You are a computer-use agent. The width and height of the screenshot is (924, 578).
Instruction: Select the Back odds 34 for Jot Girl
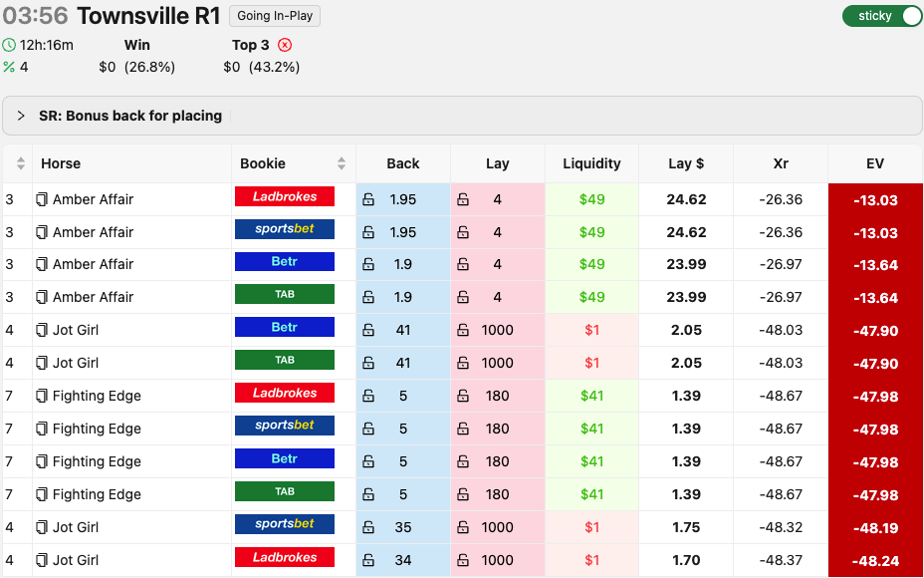pyautogui.click(x=403, y=560)
